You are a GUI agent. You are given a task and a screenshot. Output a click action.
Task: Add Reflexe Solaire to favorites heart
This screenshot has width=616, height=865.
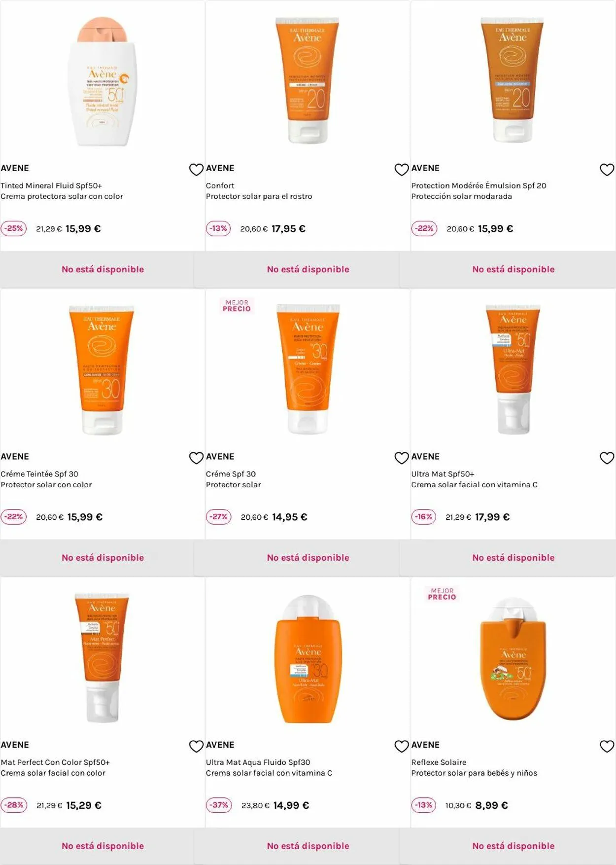click(607, 746)
